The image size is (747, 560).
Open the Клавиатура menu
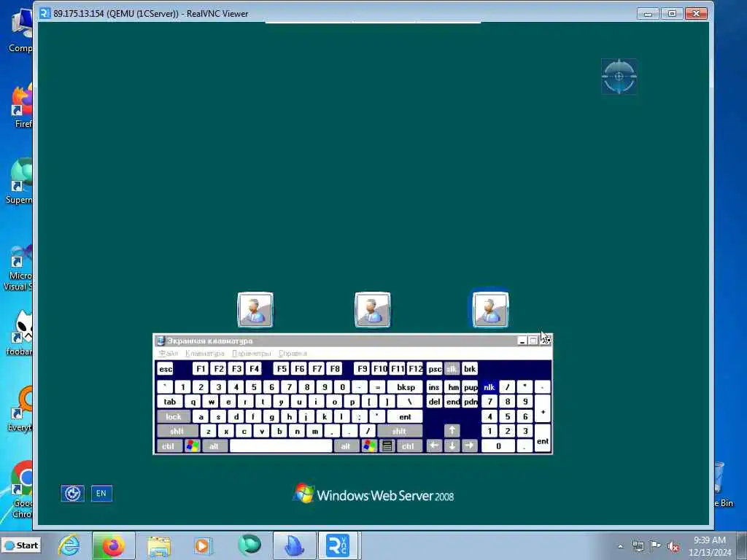(205, 354)
